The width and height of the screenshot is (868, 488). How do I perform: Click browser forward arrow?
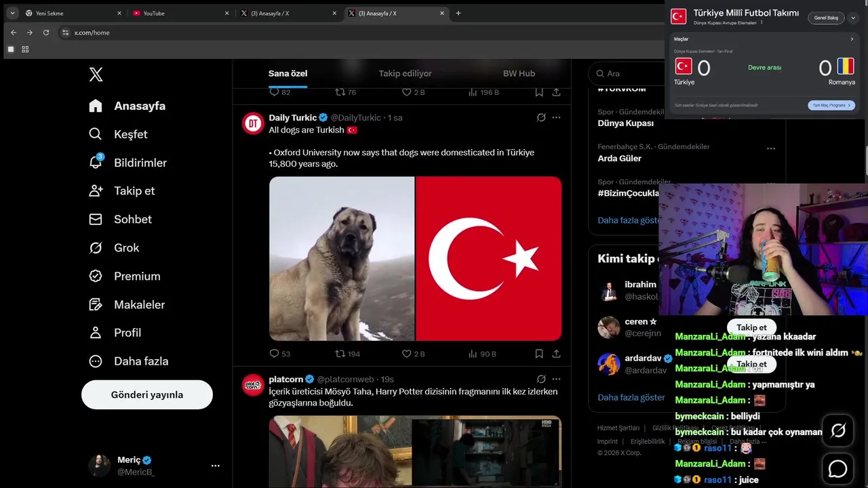point(30,33)
